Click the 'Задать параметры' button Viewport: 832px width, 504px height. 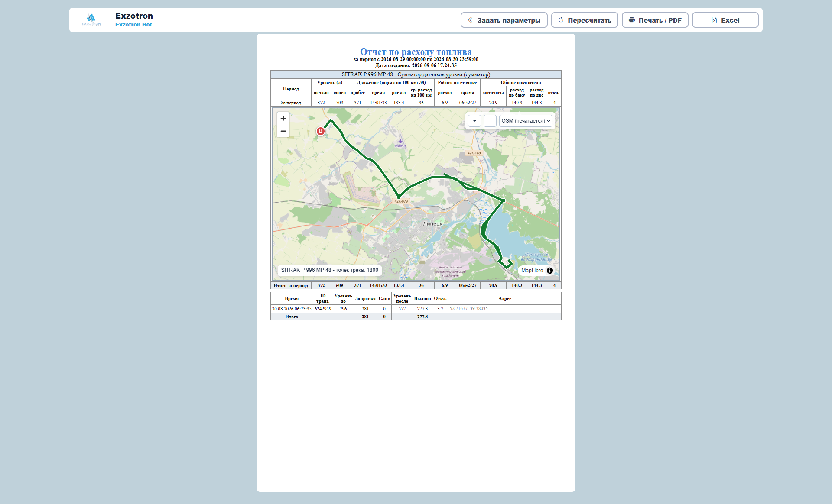coord(504,20)
